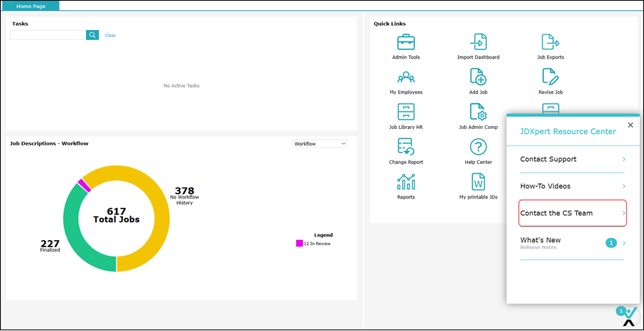
Task: Expand the Contact Support entry
Action: tap(572, 159)
